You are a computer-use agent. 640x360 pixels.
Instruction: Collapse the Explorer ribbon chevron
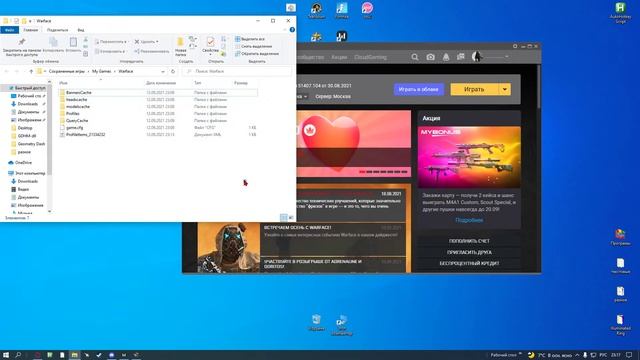pyautogui.click(x=284, y=30)
